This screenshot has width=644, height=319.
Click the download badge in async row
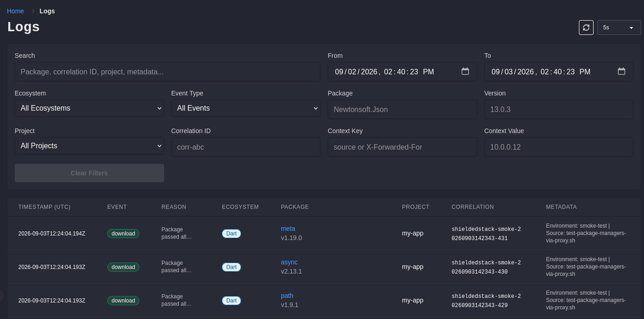(123, 267)
